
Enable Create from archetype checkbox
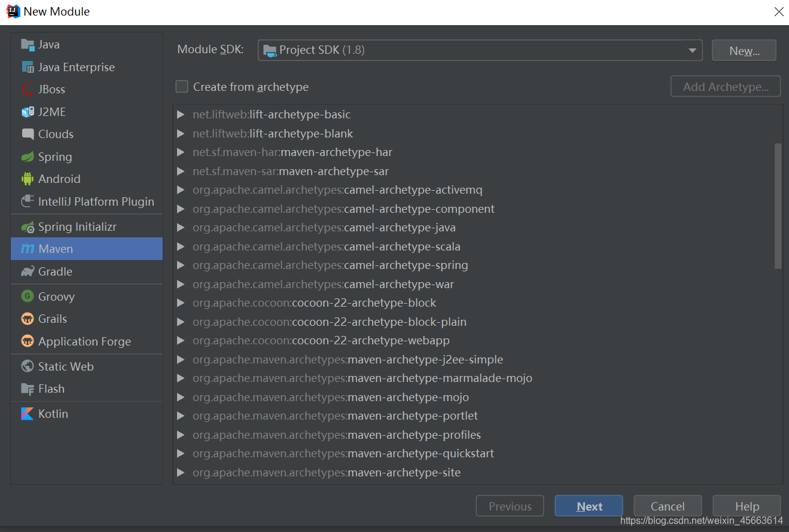click(182, 87)
